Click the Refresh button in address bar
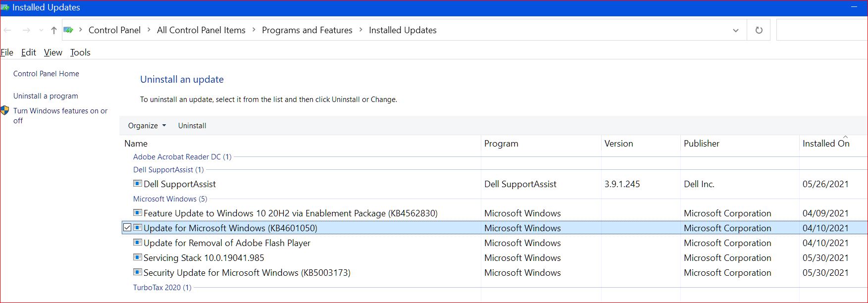 point(759,30)
